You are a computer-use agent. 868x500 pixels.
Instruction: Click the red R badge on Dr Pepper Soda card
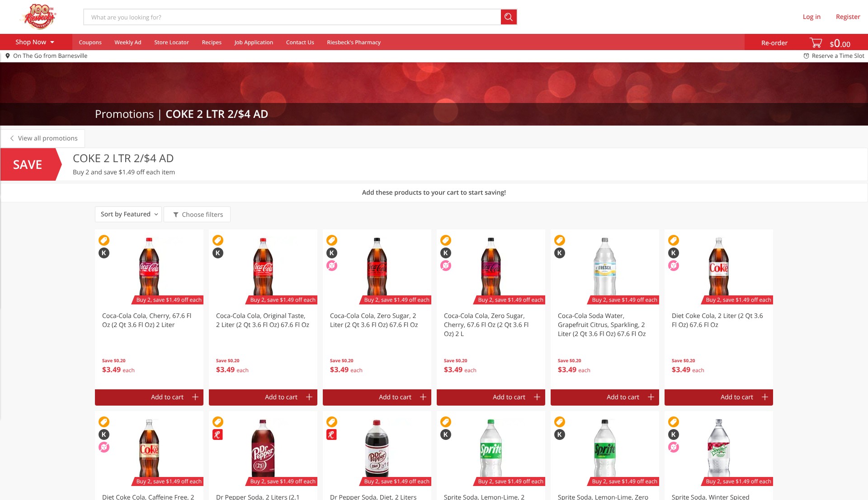coord(218,435)
